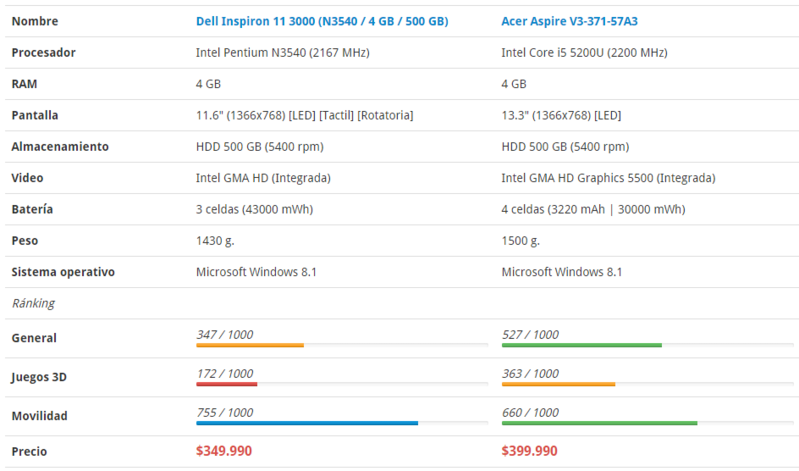
Task: Select the 'Precio' row label
Action: [x=29, y=452]
